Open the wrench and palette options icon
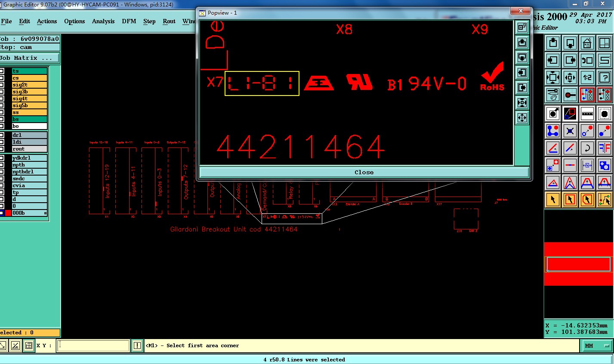 pos(553,95)
